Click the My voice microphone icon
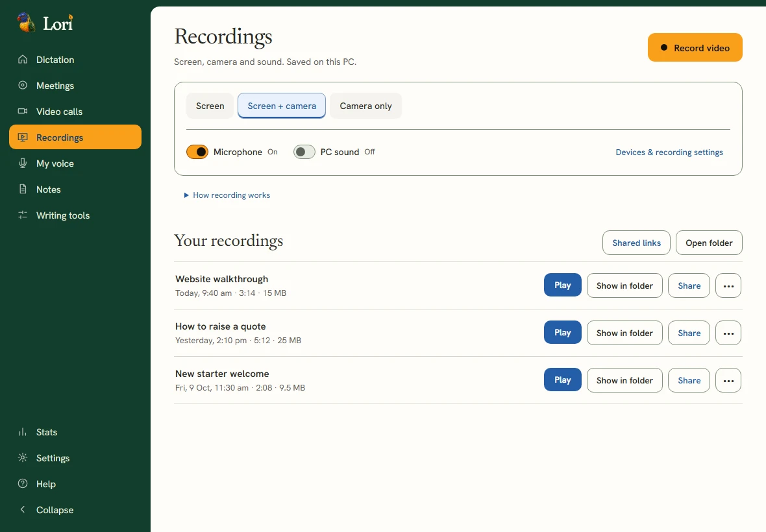The height and width of the screenshot is (532, 766). pyautogui.click(x=23, y=163)
